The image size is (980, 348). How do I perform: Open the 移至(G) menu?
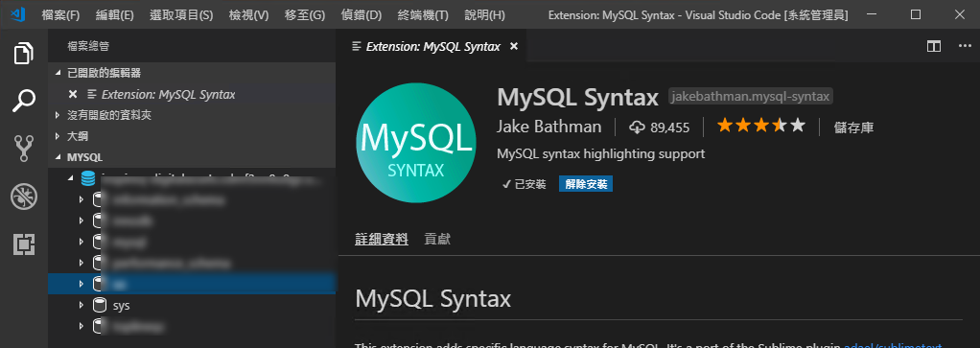tap(304, 14)
